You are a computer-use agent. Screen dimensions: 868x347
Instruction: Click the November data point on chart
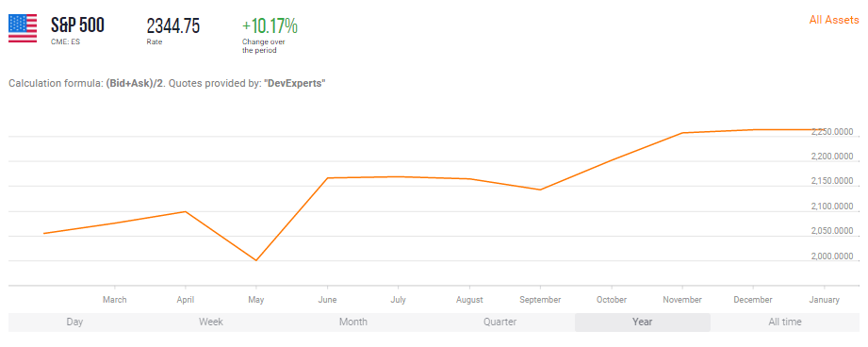click(x=682, y=133)
